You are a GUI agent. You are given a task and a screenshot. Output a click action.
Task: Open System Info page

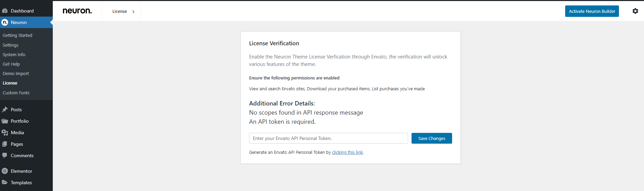coord(14,54)
